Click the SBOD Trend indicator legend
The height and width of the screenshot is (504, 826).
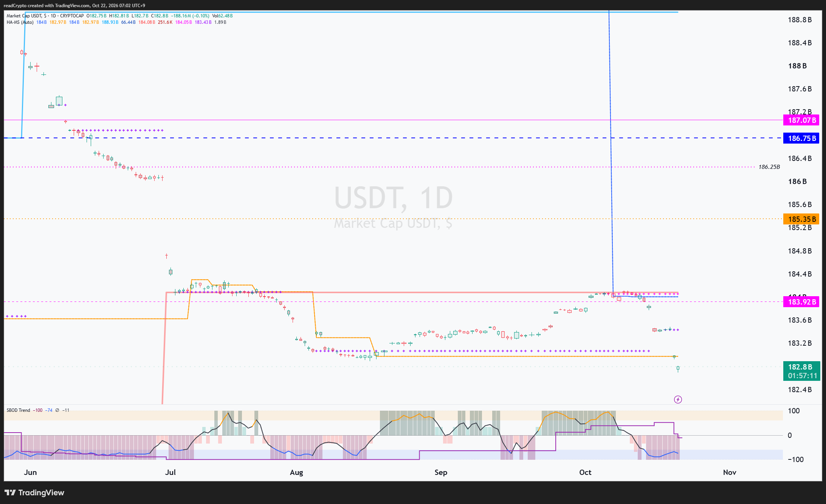(x=18, y=410)
